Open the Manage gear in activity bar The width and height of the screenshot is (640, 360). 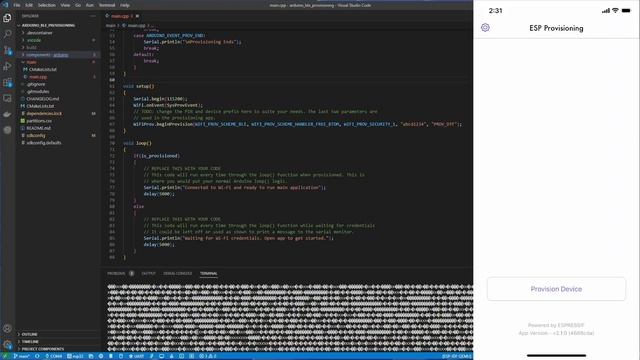(x=7, y=344)
